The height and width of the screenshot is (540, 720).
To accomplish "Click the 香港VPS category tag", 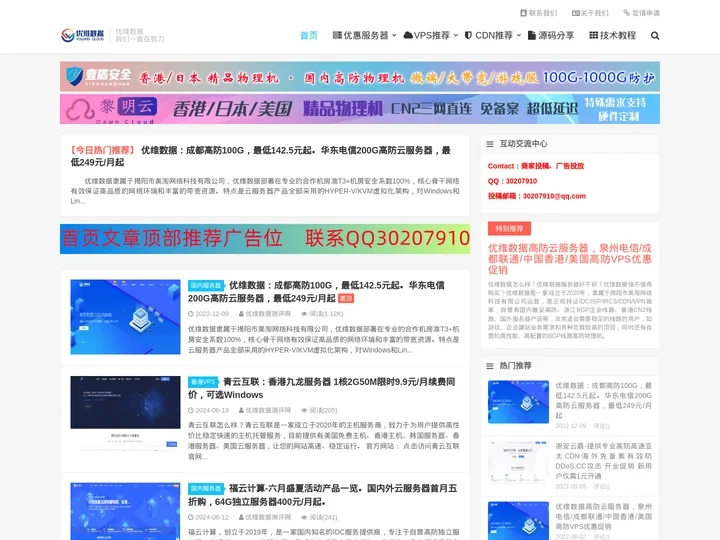I will (x=203, y=382).
